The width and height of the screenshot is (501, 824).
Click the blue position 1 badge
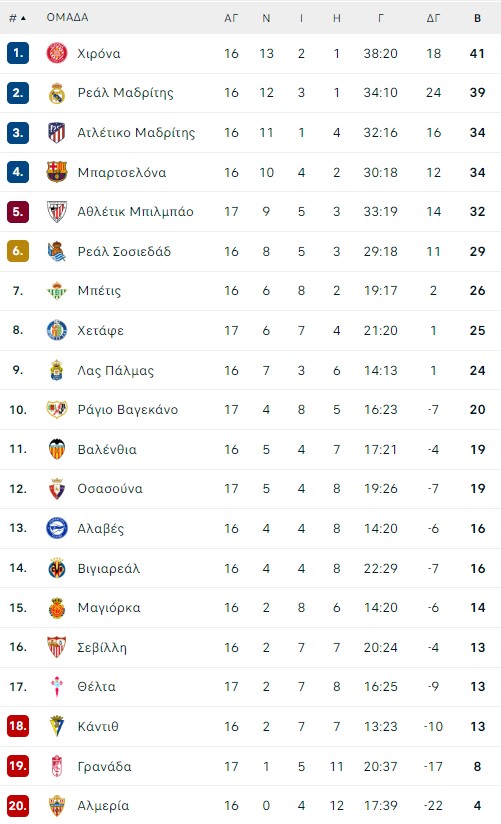[18, 53]
